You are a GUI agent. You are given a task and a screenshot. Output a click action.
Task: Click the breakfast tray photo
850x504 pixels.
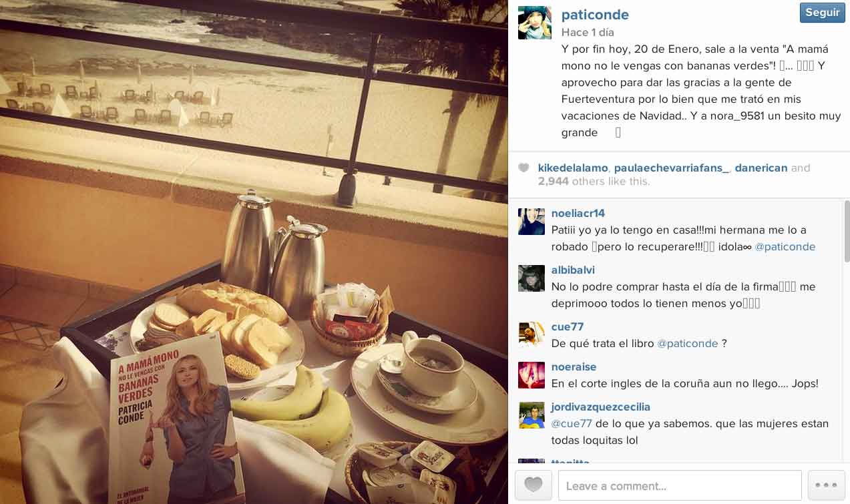[x=254, y=252]
